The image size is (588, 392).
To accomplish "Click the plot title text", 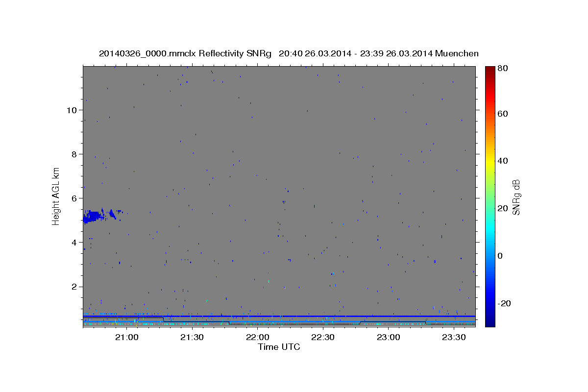I will click(289, 53).
